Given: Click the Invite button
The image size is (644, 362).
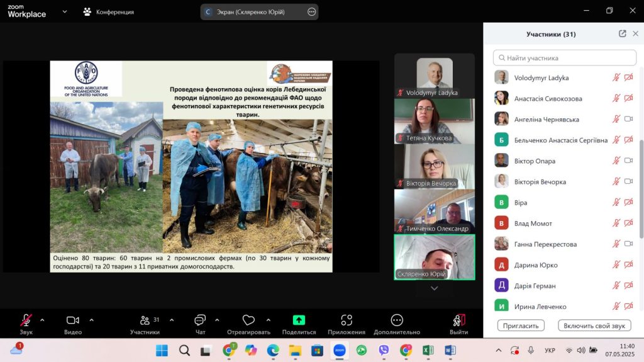Looking at the screenshot, I should [520, 325].
